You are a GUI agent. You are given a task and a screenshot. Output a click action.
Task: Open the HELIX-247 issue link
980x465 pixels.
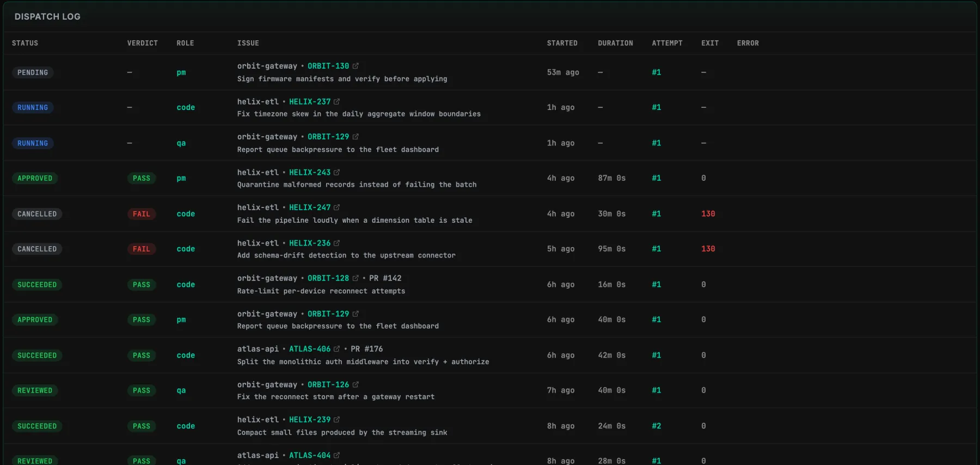tap(310, 207)
